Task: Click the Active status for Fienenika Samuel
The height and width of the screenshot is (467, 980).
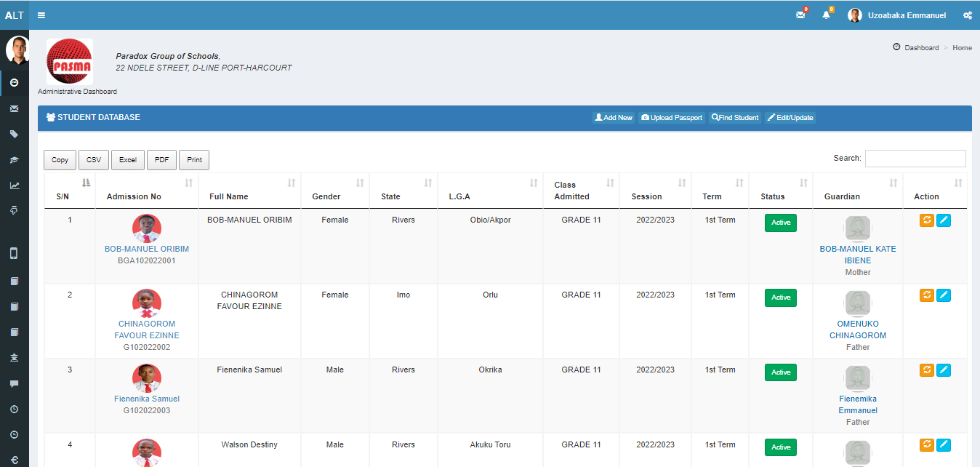Action: point(780,372)
